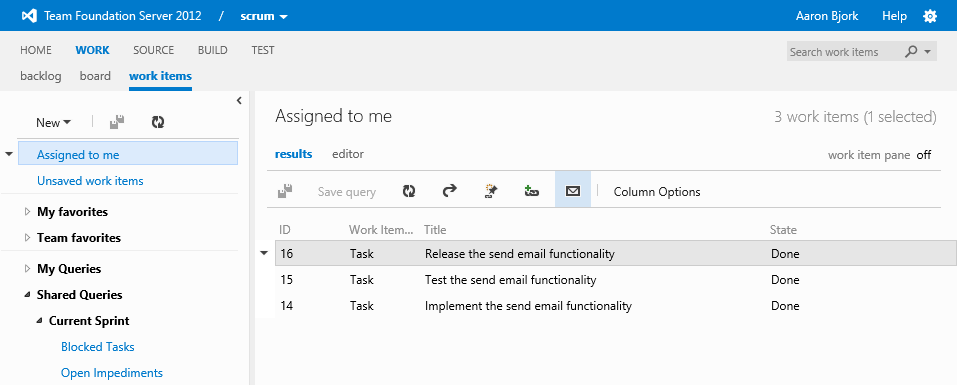Click the save results icon in toolbar
This screenshot has width=957, height=385.
(x=285, y=191)
